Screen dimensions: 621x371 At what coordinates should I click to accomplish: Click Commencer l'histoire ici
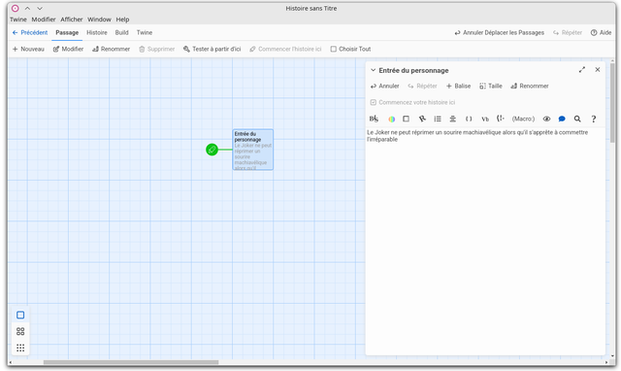[x=285, y=49]
